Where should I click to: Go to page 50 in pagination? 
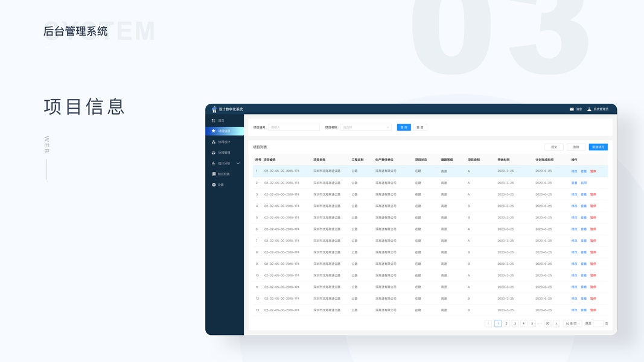tap(547, 323)
